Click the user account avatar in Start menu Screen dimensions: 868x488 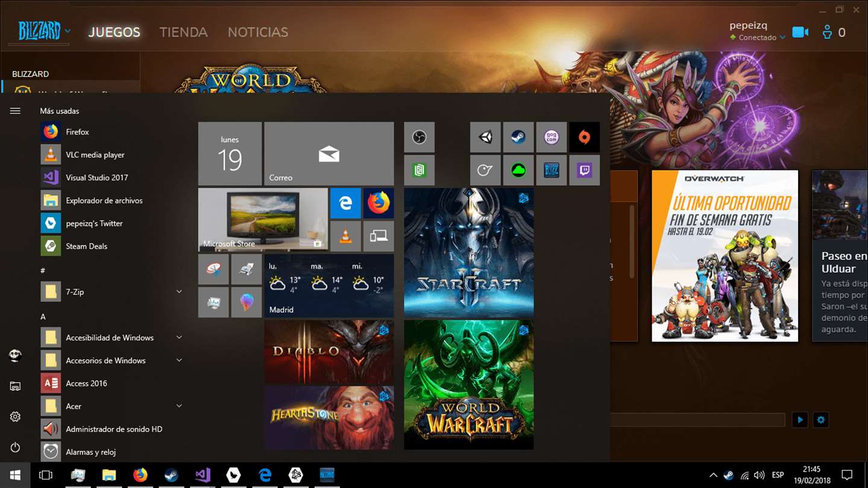click(15, 355)
